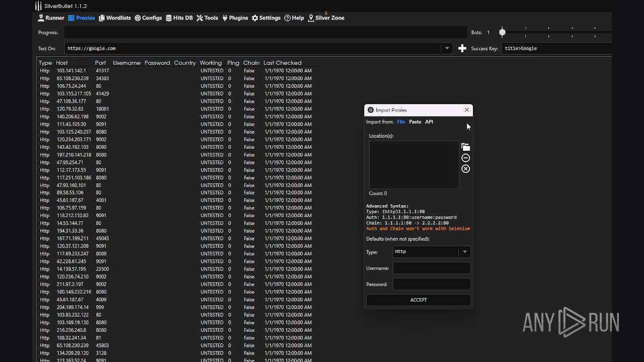
Task: Click the circled X clear-locations icon
Action: (465, 169)
